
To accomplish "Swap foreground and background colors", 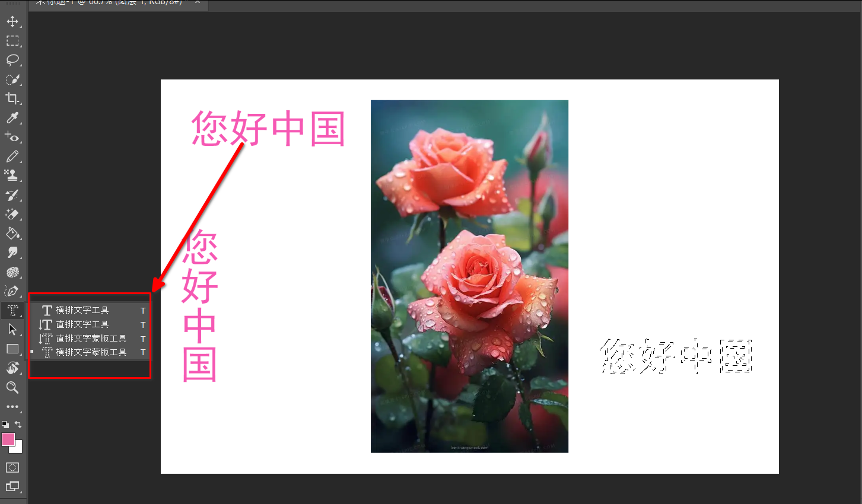I will [18, 425].
